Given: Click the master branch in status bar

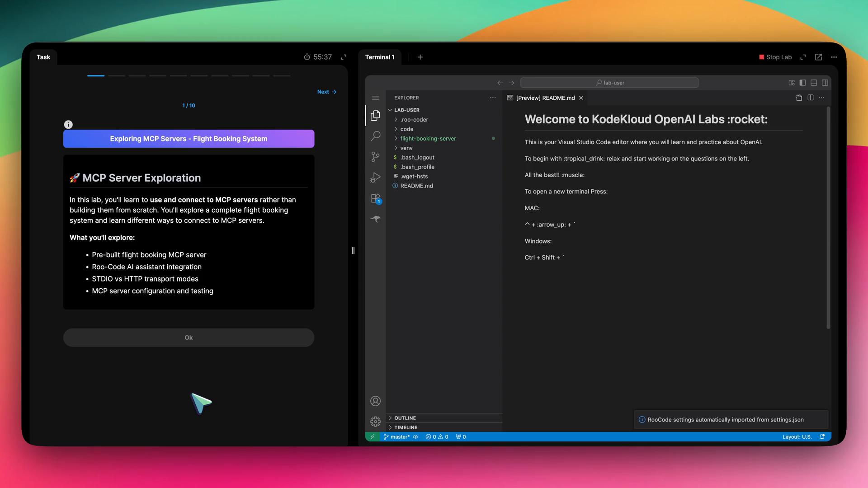Looking at the screenshot, I should [396, 437].
